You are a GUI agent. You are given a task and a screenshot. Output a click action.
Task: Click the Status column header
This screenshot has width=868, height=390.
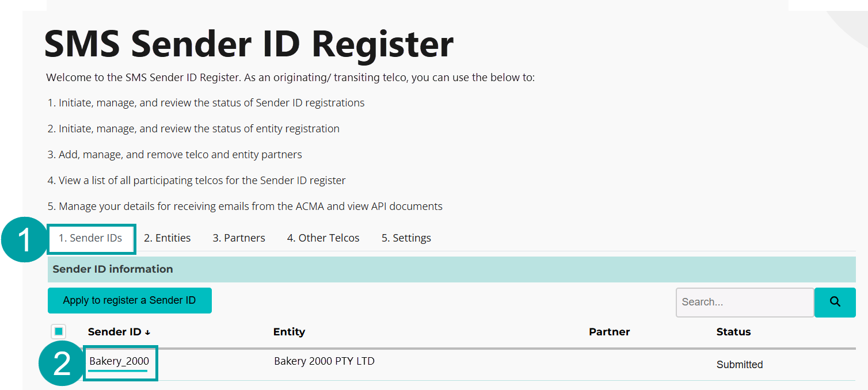[x=734, y=331]
